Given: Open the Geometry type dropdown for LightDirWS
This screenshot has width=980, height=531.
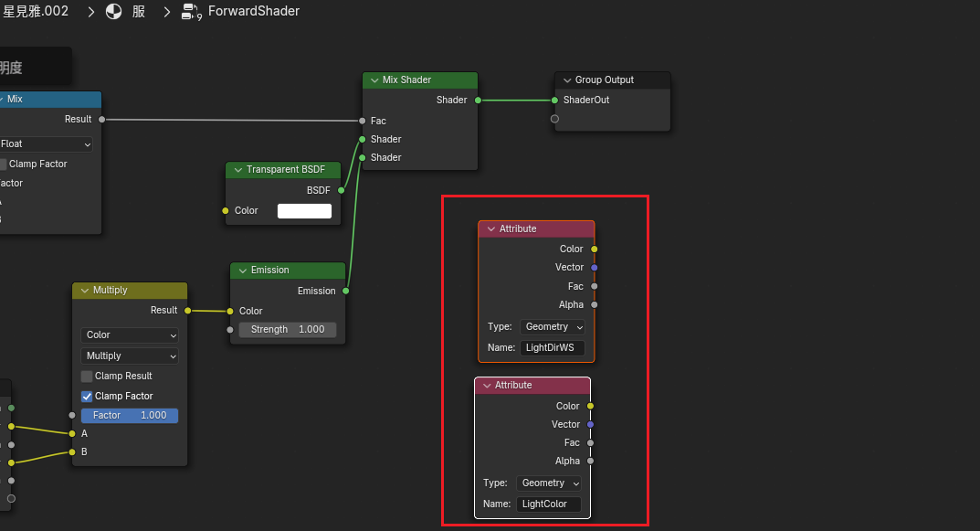Looking at the screenshot, I should 553,326.
